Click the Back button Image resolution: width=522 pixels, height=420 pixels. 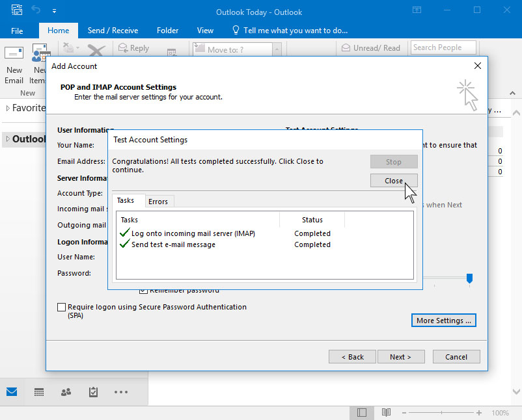pos(352,357)
